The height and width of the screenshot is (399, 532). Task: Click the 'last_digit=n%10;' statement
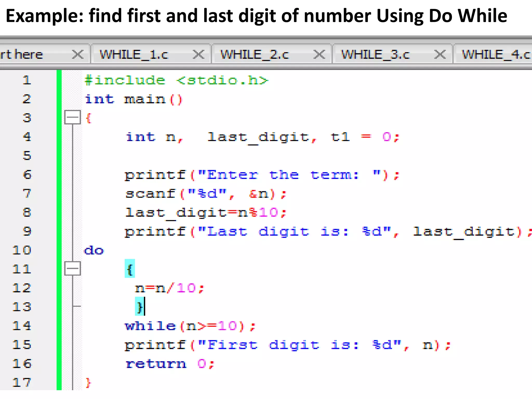tap(206, 213)
